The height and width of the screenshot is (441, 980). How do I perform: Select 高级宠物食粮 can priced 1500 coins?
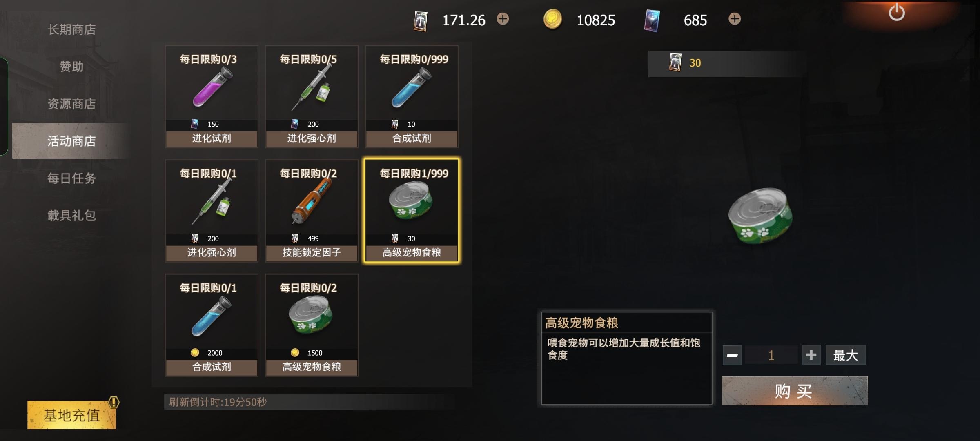(312, 325)
